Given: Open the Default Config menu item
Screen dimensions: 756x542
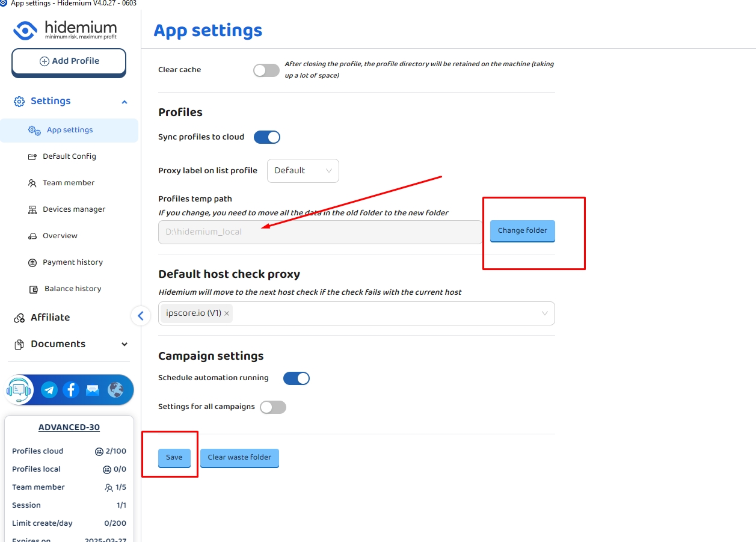Looking at the screenshot, I should click(69, 156).
